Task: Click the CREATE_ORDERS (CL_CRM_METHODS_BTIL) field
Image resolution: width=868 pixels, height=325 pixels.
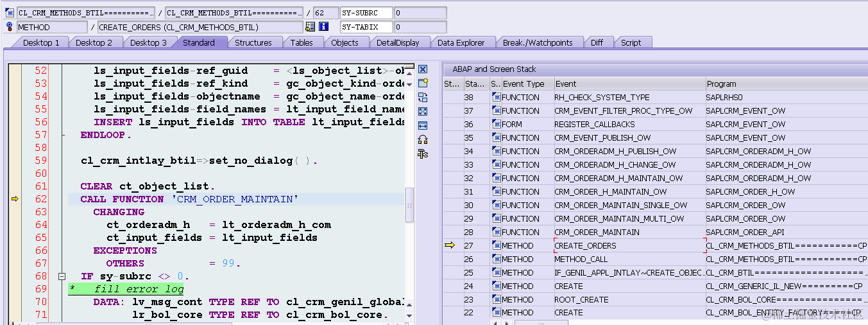Action: coord(200,27)
